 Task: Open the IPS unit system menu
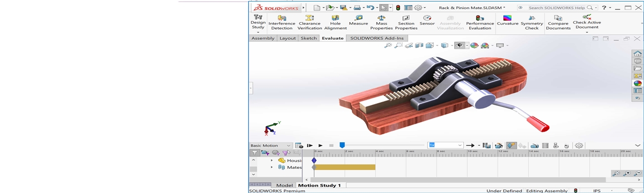(597, 190)
